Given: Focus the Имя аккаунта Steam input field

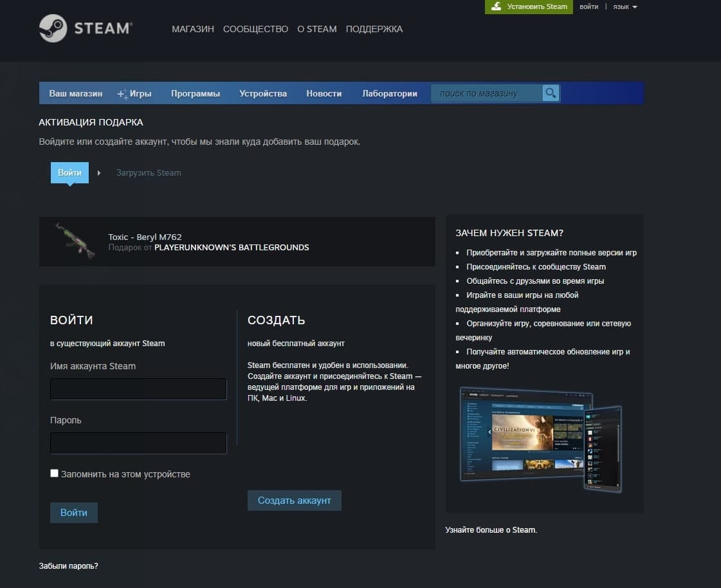Looking at the screenshot, I should [138, 389].
